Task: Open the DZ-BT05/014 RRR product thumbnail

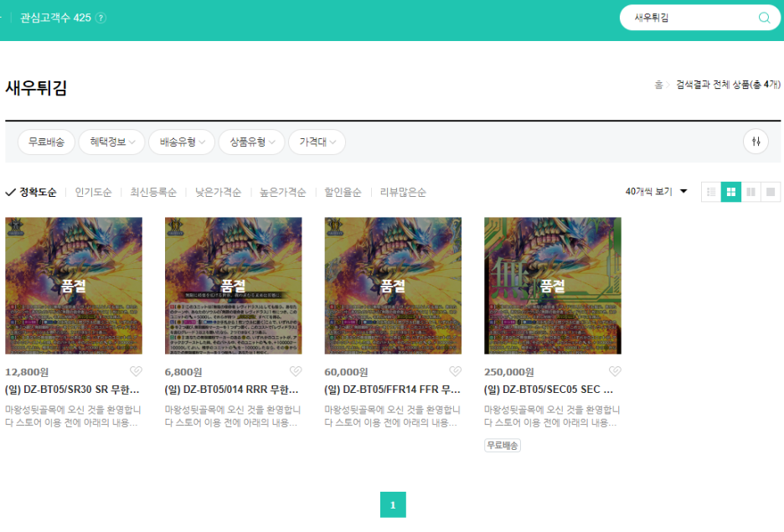Action: coord(234,286)
